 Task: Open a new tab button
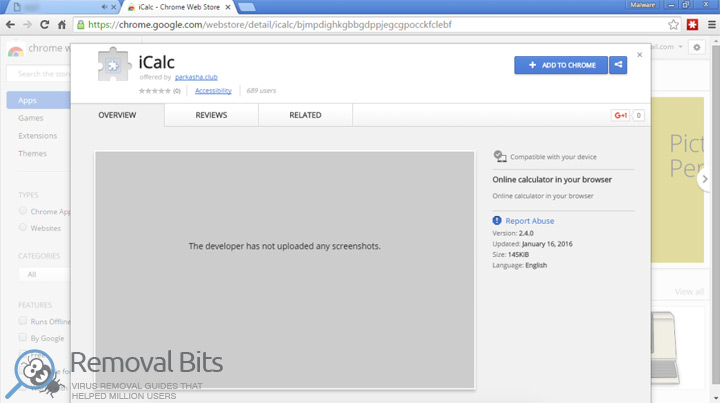click(247, 7)
